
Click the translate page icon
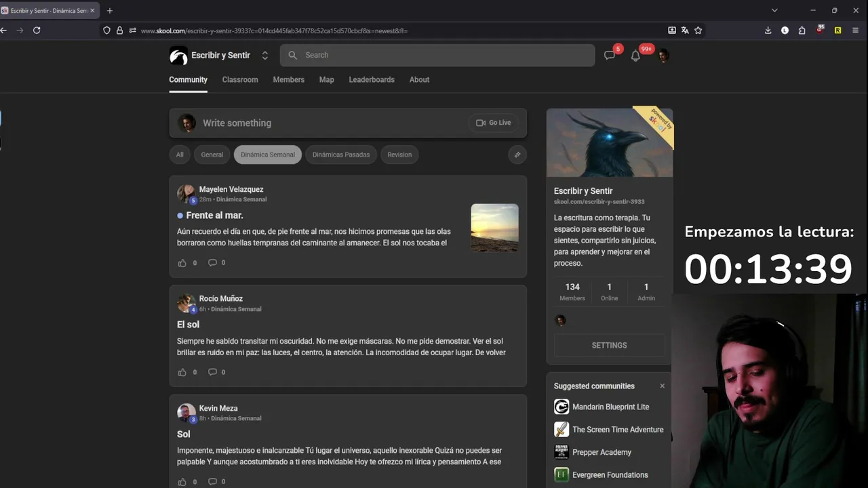point(685,30)
